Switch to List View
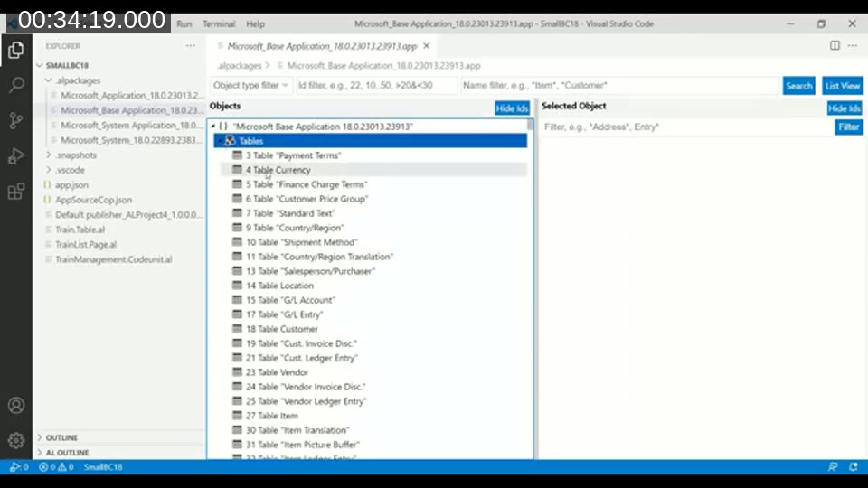The image size is (868, 488). [x=843, y=86]
